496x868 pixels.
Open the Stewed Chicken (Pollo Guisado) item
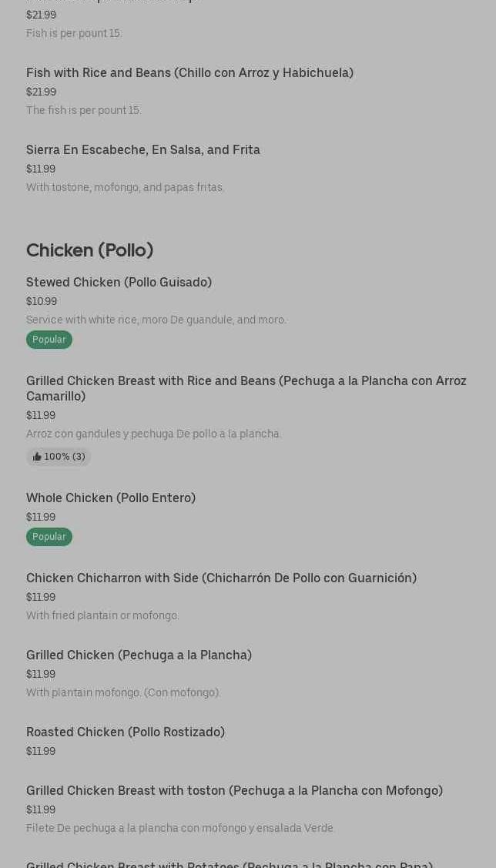(119, 282)
